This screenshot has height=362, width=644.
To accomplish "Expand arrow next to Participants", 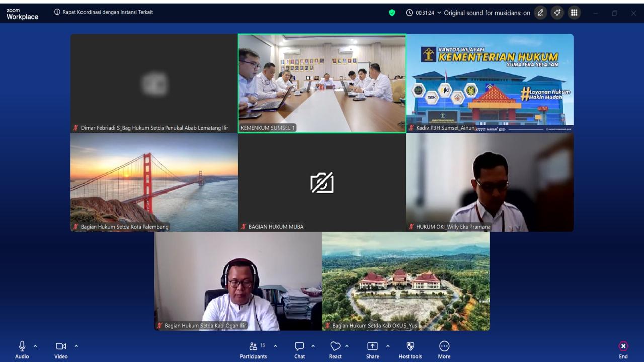I will [275, 346].
